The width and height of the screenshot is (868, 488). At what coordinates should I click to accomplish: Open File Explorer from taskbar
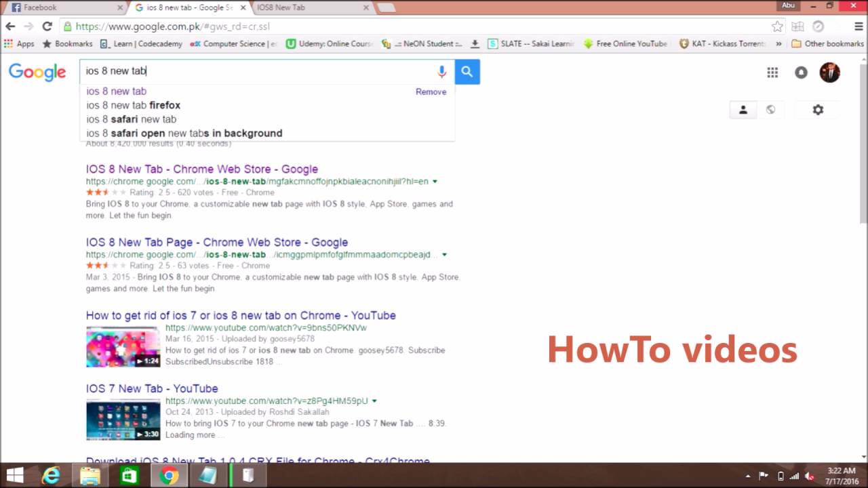(90, 476)
